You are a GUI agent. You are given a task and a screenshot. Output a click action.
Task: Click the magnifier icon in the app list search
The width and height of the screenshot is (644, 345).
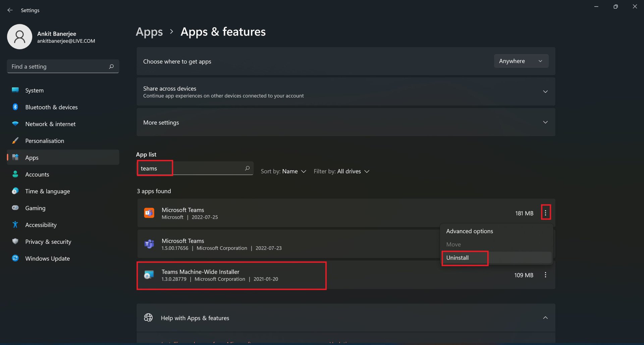[x=247, y=168]
